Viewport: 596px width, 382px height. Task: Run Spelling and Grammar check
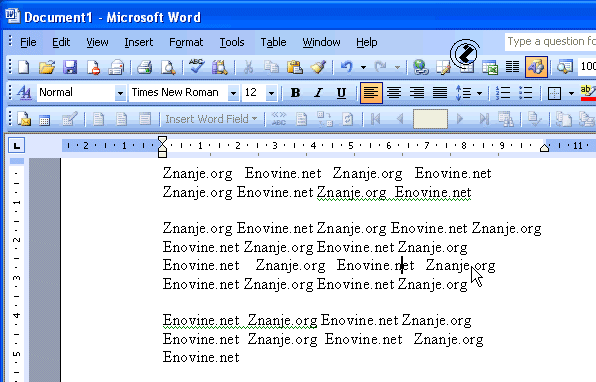click(x=197, y=67)
